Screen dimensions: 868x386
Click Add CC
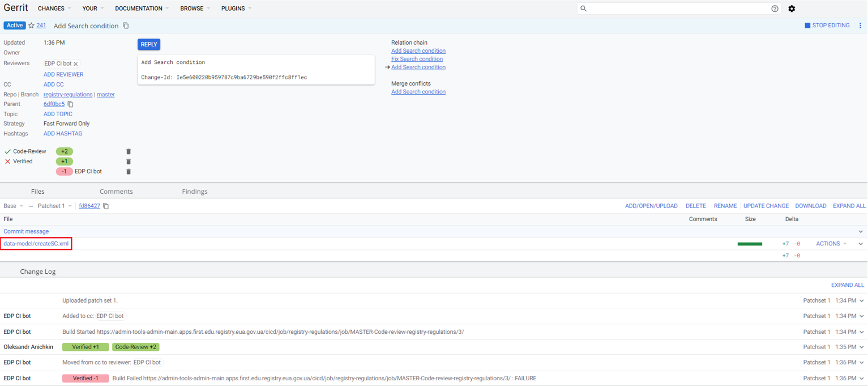[x=54, y=84]
